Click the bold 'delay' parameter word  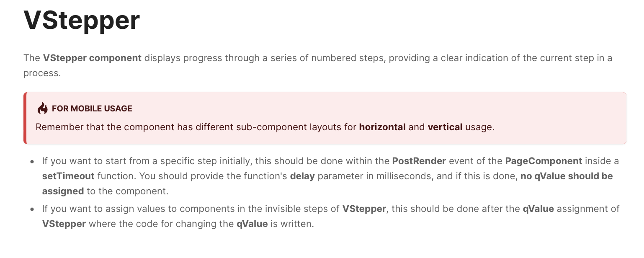pyautogui.click(x=302, y=176)
